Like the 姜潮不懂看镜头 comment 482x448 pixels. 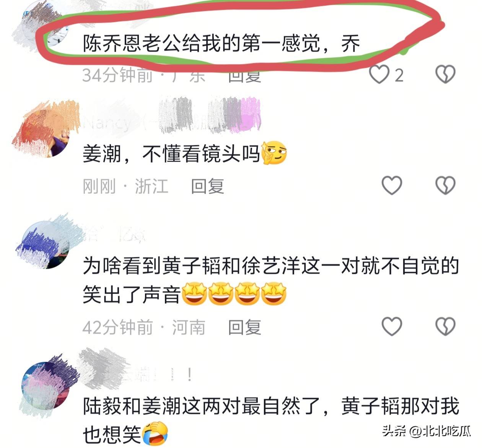[x=392, y=185]
